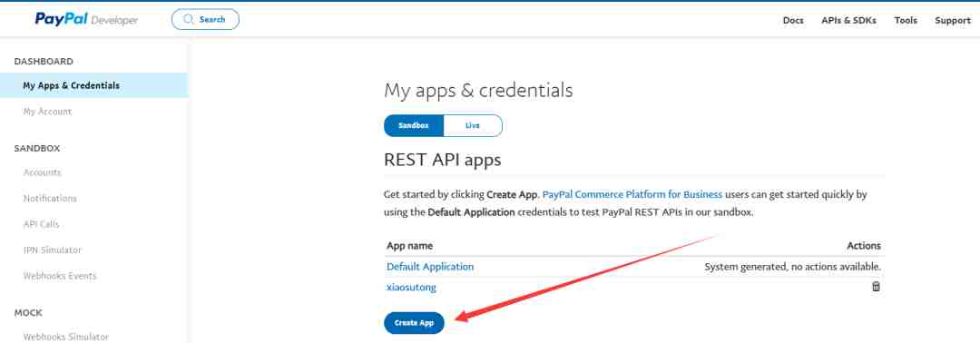Open the Docs menu
Image resolution: width=980 pixels, height=343 pixels.
[793, 21]
